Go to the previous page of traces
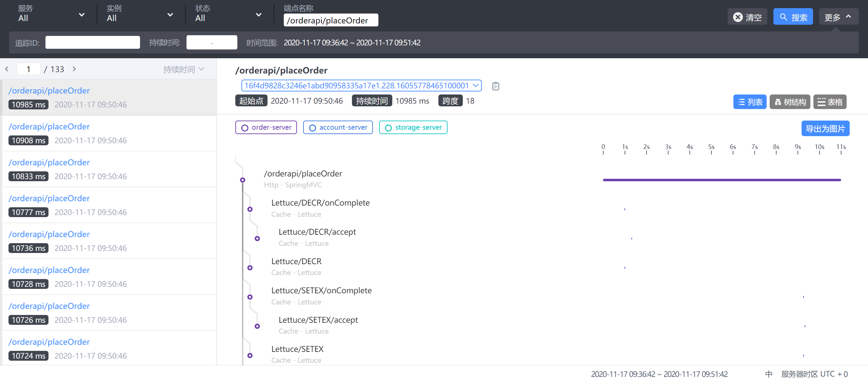The width and height of the screenshot is (868, 381). coord(7,69)
